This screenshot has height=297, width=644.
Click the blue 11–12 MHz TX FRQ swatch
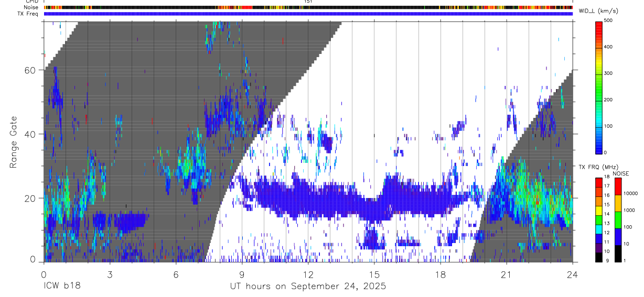coord(599,239)
